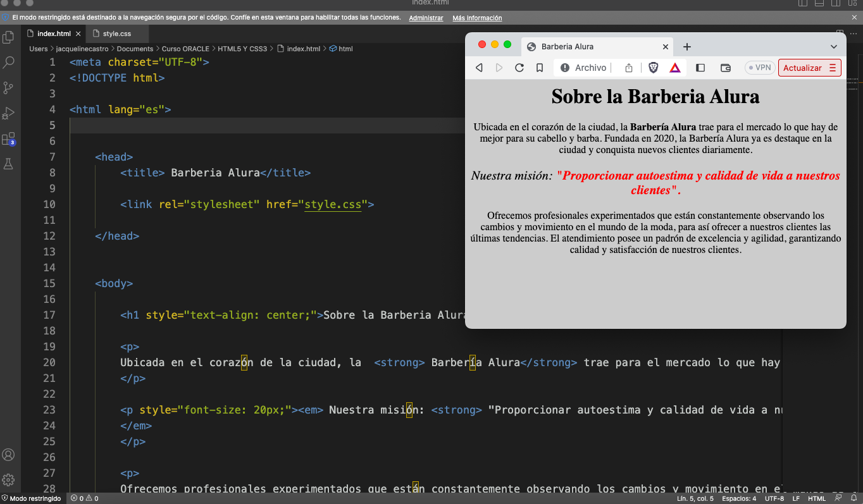Open Run and Debug panel
The height and width of the screenshot is (504, 863).
pos(9,113)
